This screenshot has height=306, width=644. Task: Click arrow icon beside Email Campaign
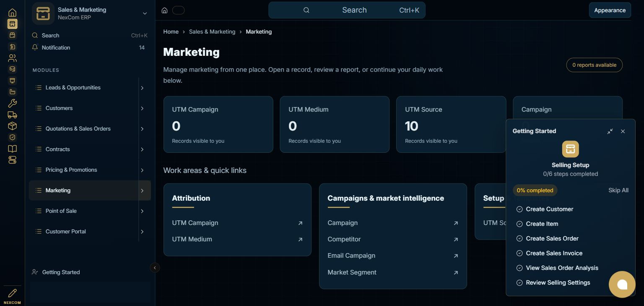pyautogui.click(x=456, y=256)
